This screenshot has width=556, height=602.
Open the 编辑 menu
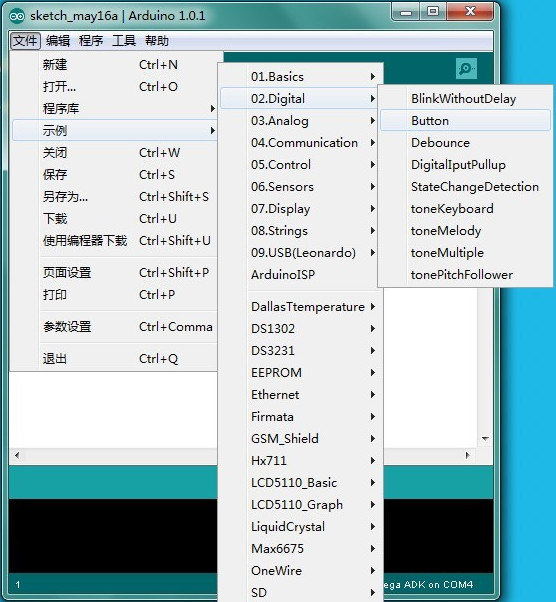point(58,41)
